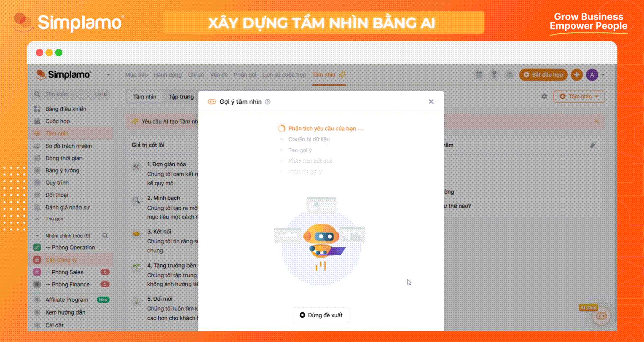The image size is (644, 342).
Task: Select the Tầm nhìn tab in the top navigation
Action: click(324, 75)
